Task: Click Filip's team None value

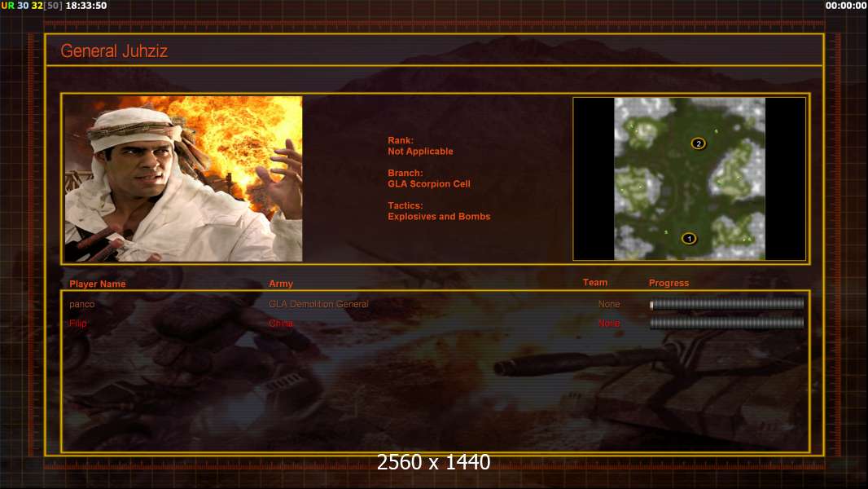Action: point(609,323)
